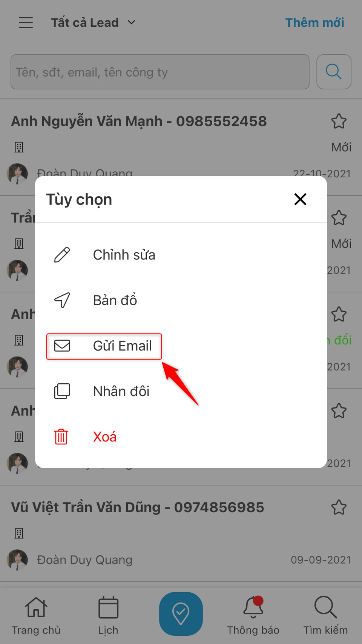Viewport: 362px width, 644px height.
Task: Toggle the star on the second lead
Action: click(339, 218)
